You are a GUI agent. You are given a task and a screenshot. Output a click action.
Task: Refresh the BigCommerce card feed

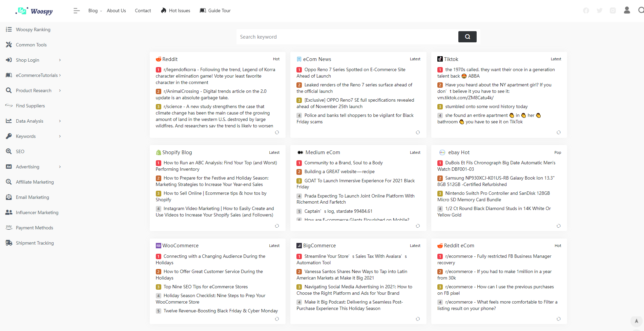(418, 319)
